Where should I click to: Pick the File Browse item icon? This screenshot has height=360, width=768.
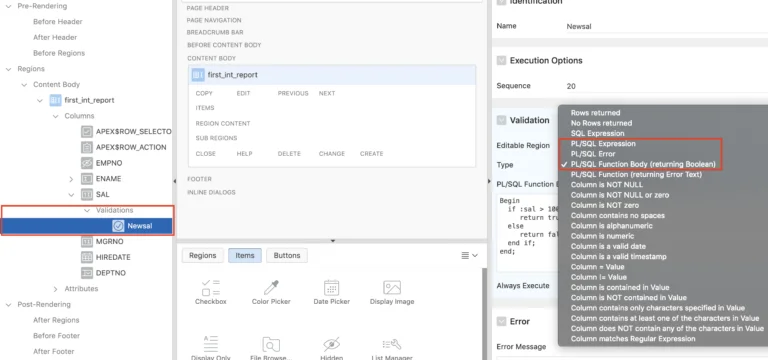point(271,344)
